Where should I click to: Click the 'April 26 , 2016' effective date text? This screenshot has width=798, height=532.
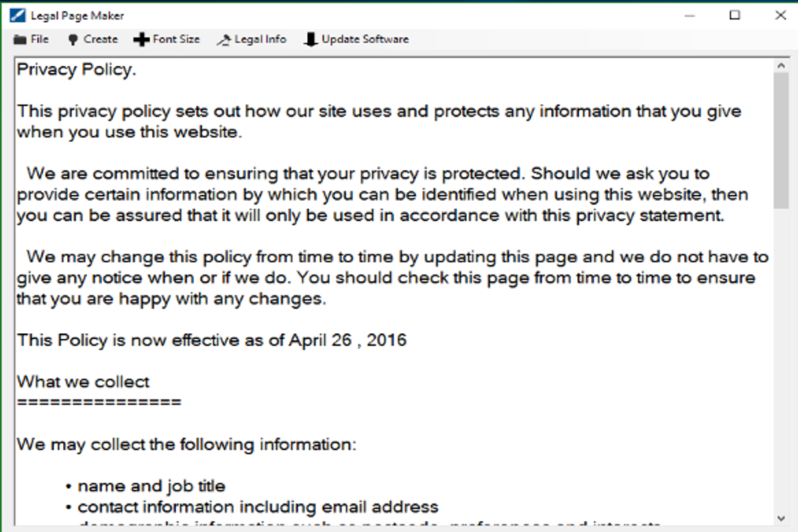coord(347,340)
